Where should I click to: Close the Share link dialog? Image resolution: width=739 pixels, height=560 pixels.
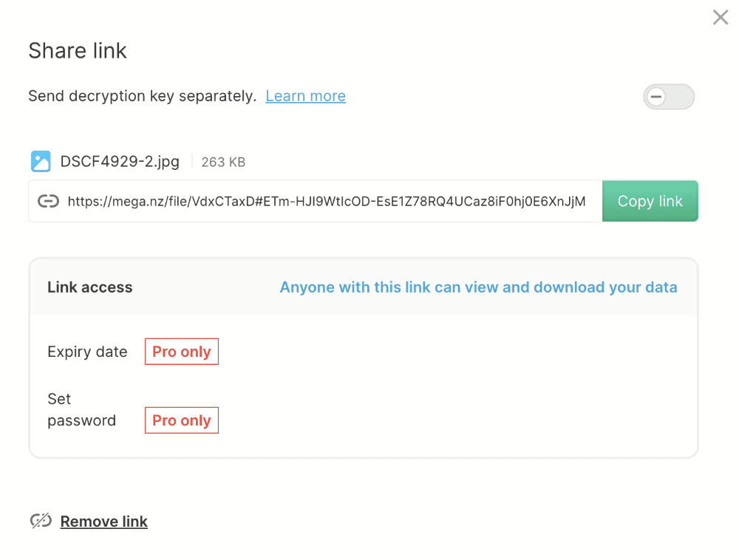coord(720,18)
